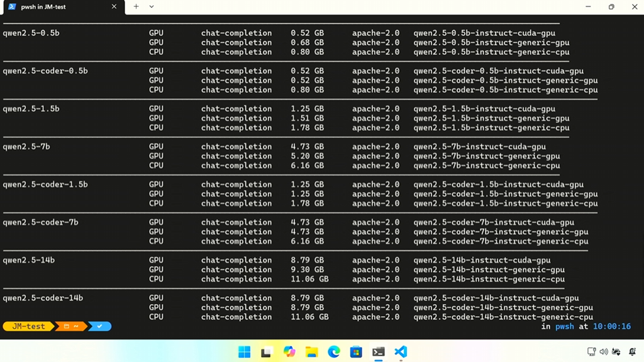
Task: Click model ID qwen2.5-coder-7b-instruct-cuda-gpu
Action: 494,222
